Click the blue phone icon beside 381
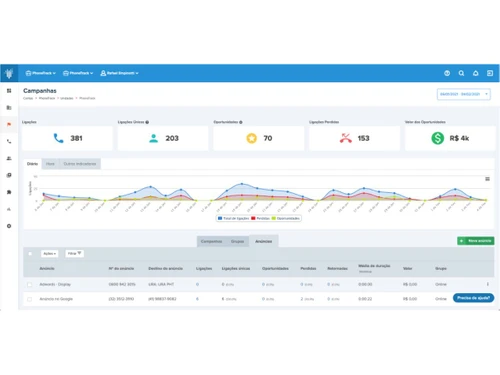 pyautogui.click(x=58, y=138)
